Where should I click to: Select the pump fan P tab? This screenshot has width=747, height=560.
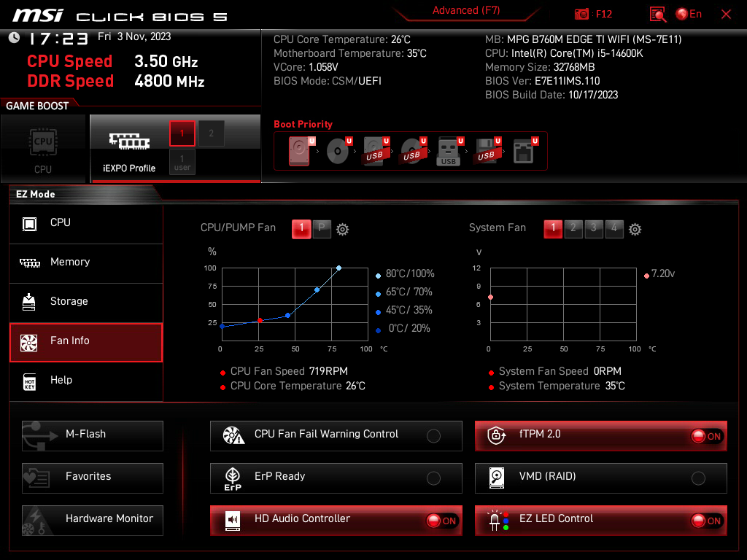tap(322, 229)
